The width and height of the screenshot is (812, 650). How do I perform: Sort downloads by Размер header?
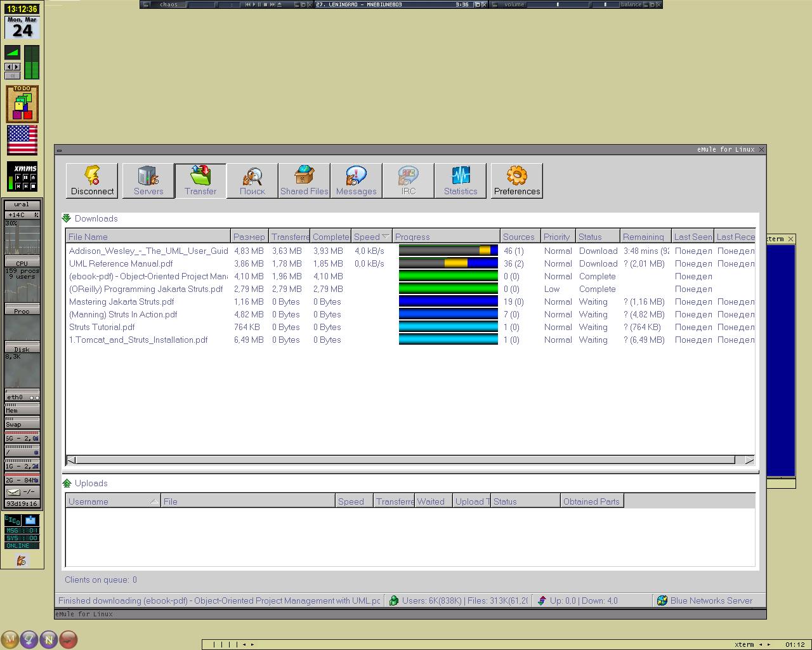pyautogui.click(x=249, y=237)
